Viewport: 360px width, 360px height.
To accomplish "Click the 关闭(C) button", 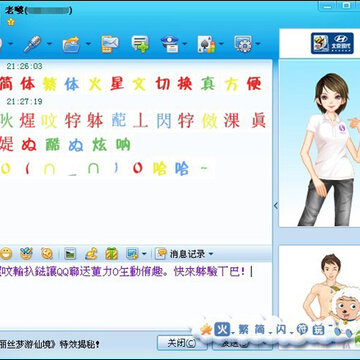I will click(182, 343).
